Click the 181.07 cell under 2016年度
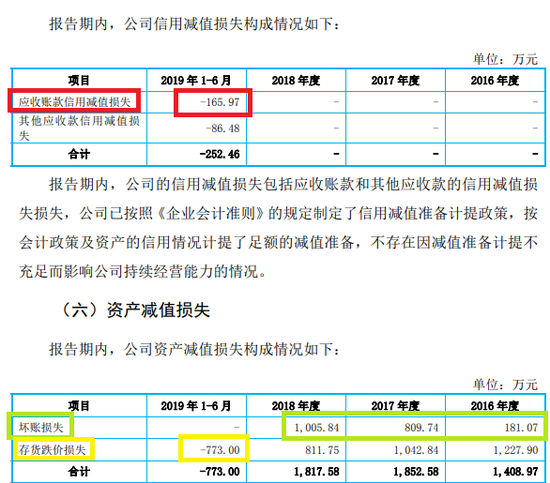 point(521,428)
